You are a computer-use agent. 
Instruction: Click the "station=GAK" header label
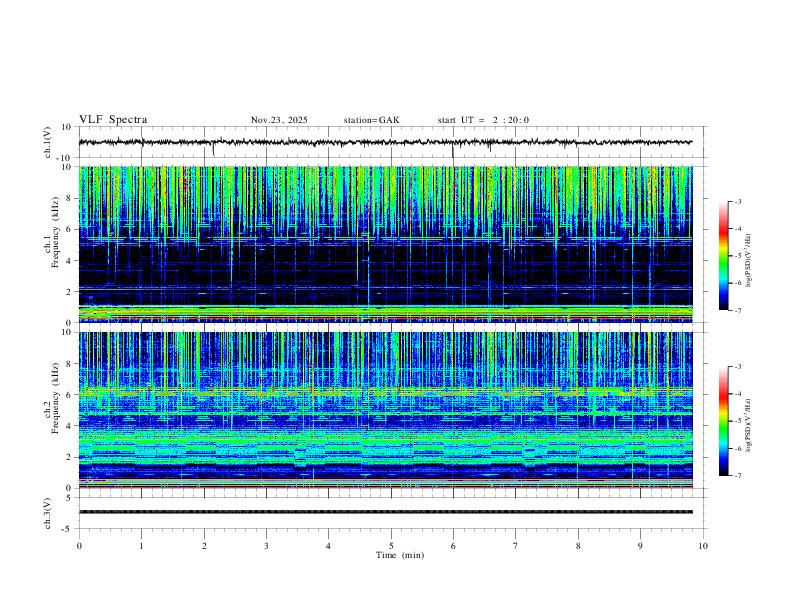pyautogui.click(x=372, y=120)
